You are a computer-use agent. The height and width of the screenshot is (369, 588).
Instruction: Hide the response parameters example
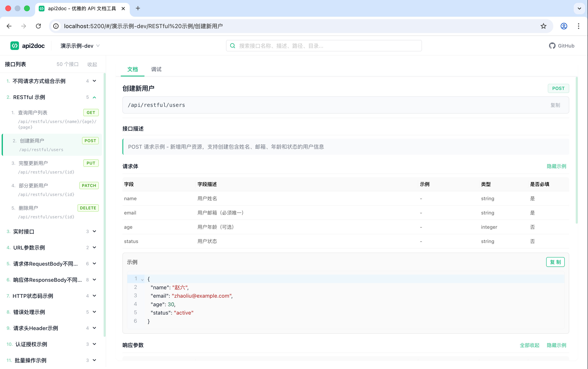[557, 345]
